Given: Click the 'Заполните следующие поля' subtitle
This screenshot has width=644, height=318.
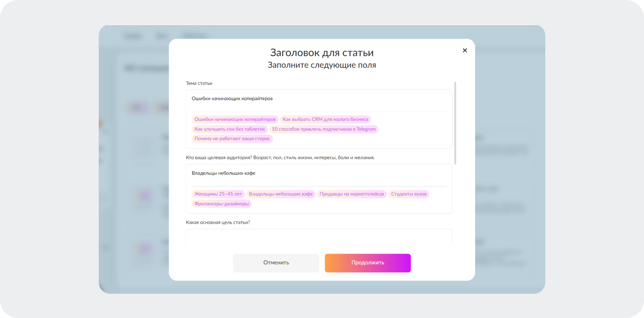Looking at the screenshot, I should [322, 65].
